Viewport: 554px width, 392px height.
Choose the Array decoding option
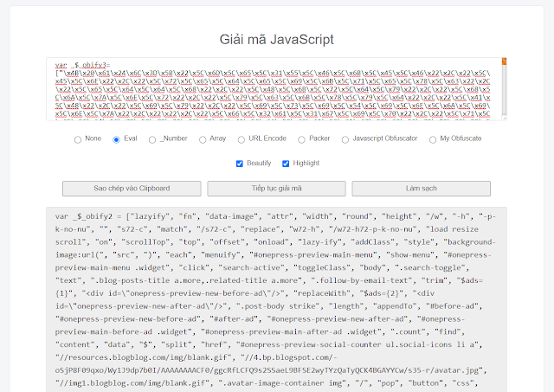[x=203, y=140]
